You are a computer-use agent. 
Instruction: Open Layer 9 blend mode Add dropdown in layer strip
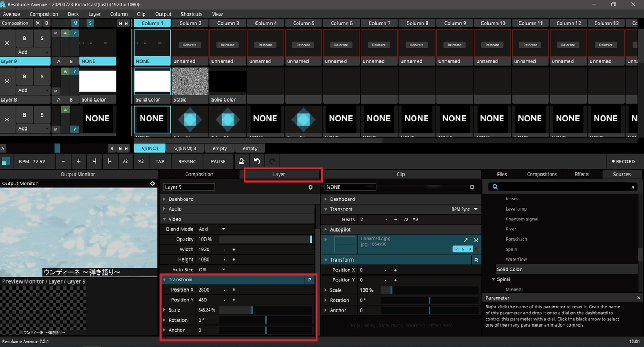[33, 52]
